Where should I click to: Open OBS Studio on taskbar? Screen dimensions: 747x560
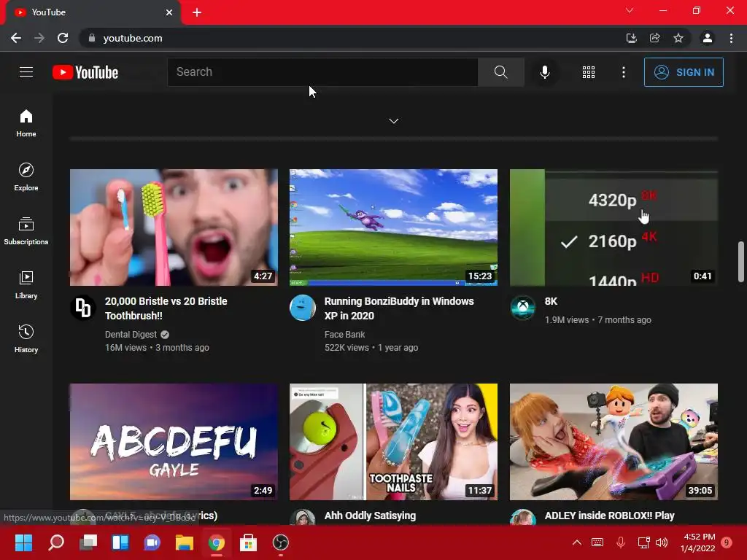(x=281, y=542)
